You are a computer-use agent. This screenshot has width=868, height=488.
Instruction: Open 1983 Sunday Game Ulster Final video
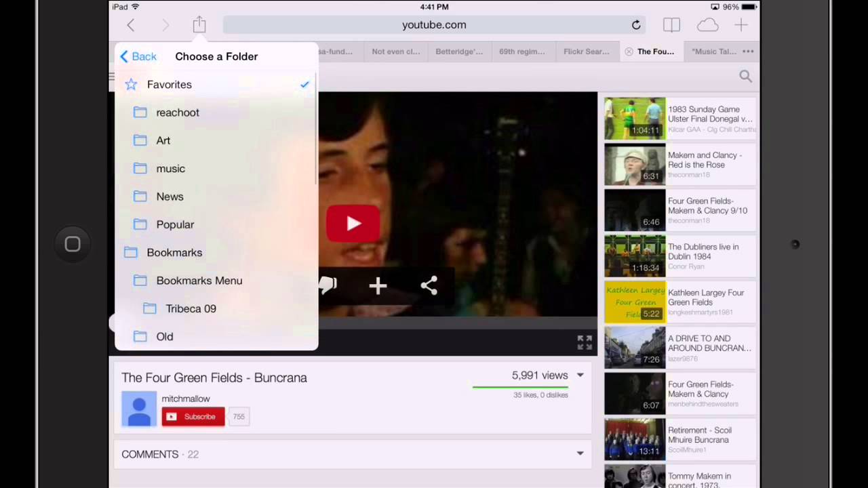click(x=680, y=119)
